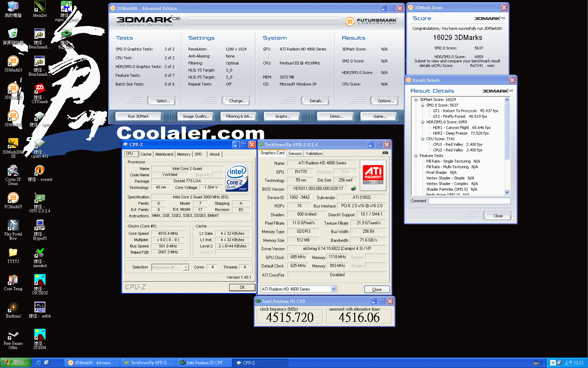
Task: Select GT1 - Return To Proxycon result row
Action: click(x=465, y=111)
